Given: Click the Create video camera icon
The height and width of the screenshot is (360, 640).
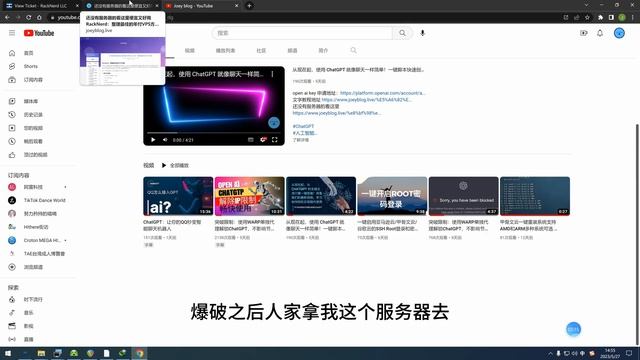Looking at the screenshot, I should tap(584, 33).
